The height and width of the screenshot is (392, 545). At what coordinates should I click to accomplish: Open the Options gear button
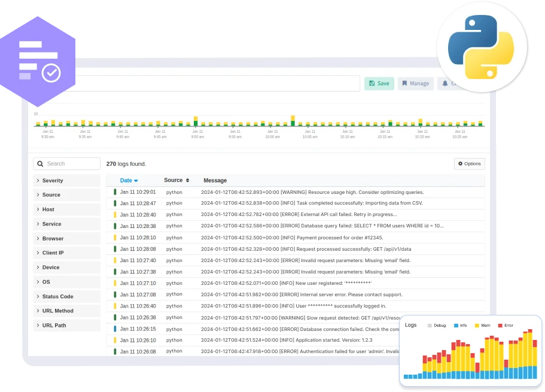pyautogui.click(x=469, y=164)
